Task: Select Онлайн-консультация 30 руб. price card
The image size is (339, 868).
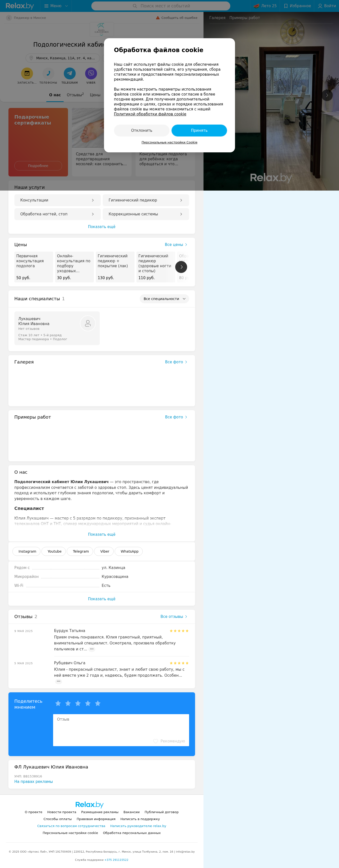Action: (x=74, y=267)
